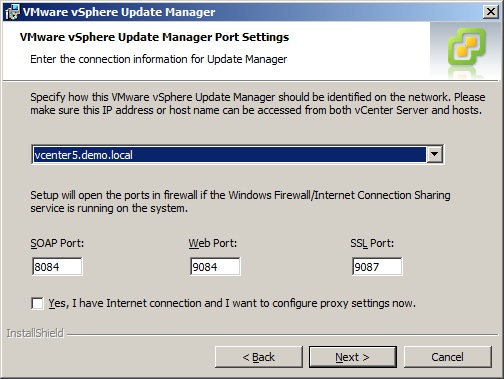
Task: Cancel the Update Manager setup
Action: click(447, 357)
